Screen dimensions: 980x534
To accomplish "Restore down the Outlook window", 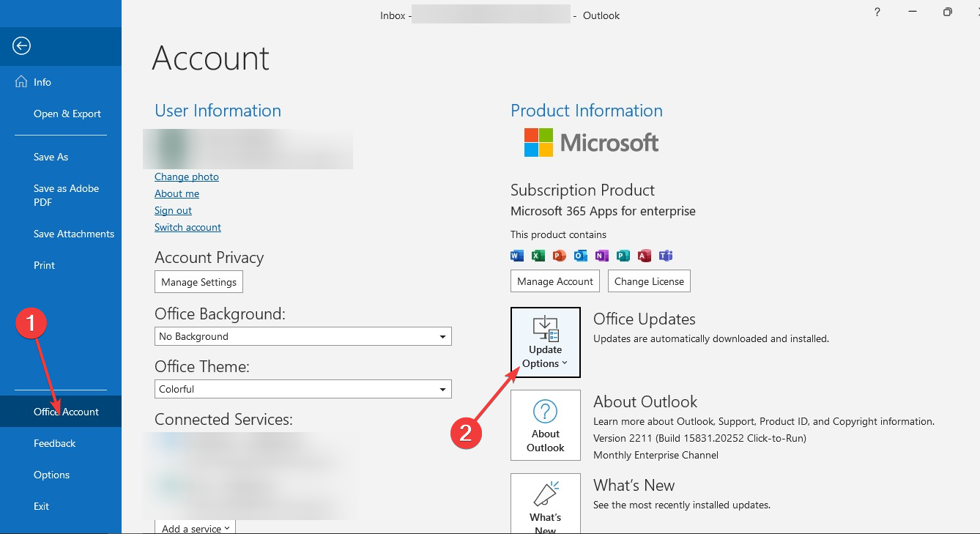I will [948, 12].
